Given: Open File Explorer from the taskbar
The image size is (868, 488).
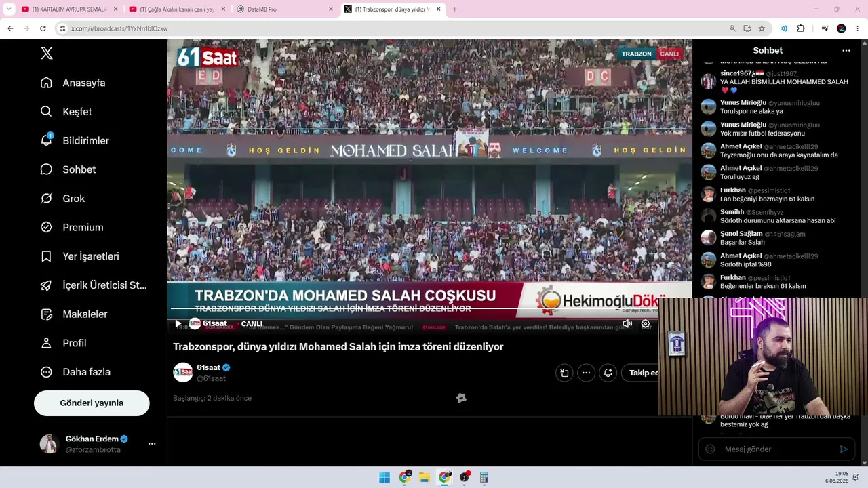Looking at the screenshot, I should pyautogui.click(x=425, y=477).
